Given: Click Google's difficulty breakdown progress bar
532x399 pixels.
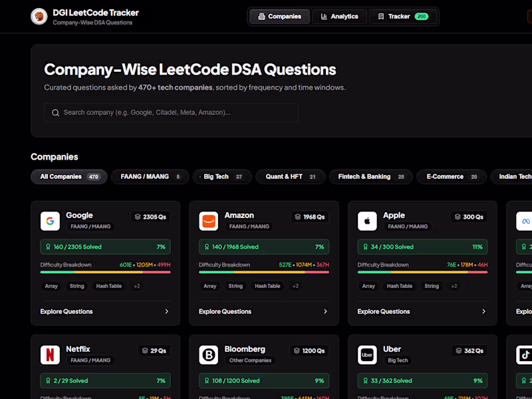Looking at the screenshot, I should (x=106, y=272).
